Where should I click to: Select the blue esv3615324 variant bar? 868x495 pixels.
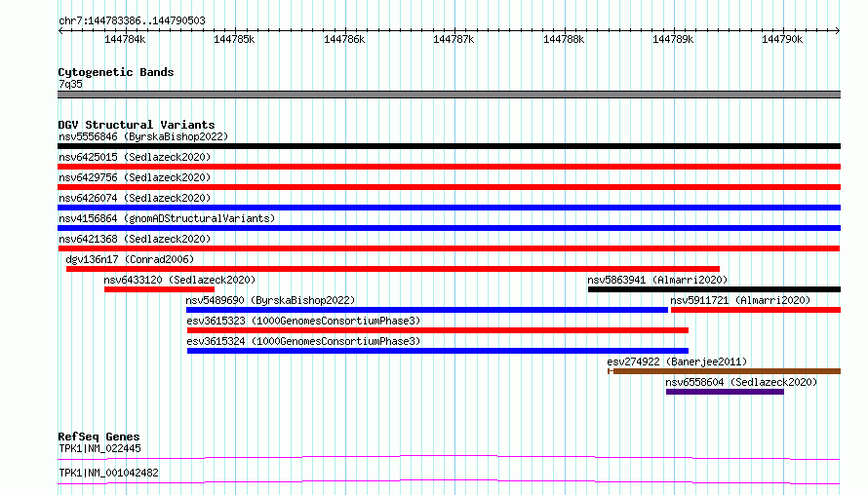438,351
